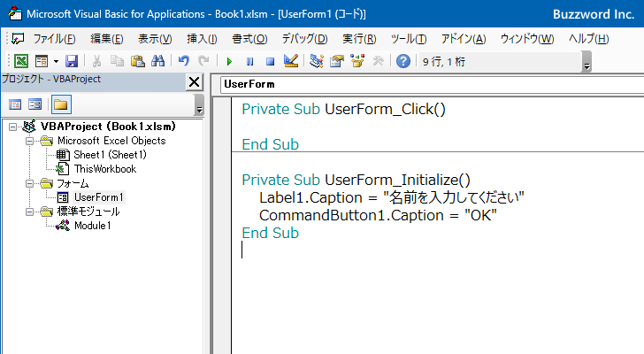Open toolbar options overflow arrow

[x=586, y=62]
